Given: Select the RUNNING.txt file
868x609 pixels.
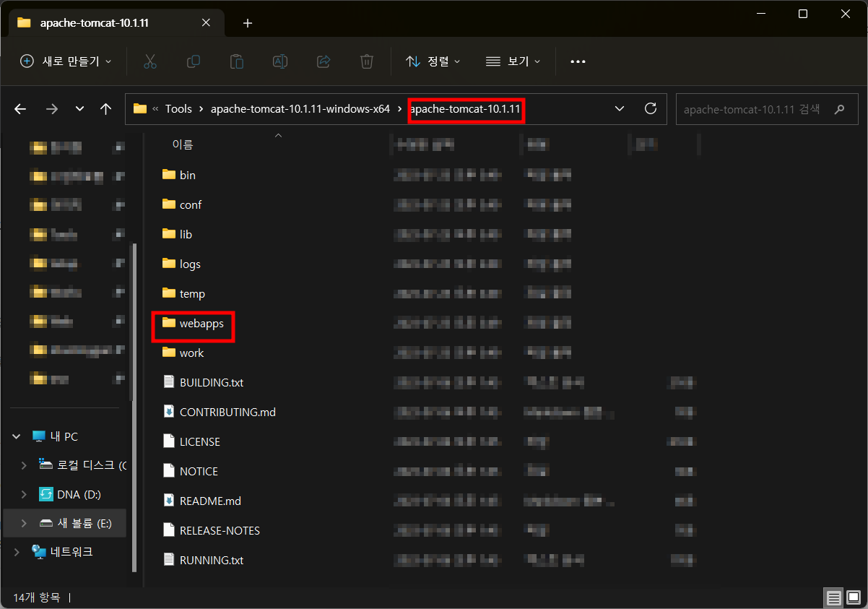Looking at the screenshot, I should [x=203, y=560].
